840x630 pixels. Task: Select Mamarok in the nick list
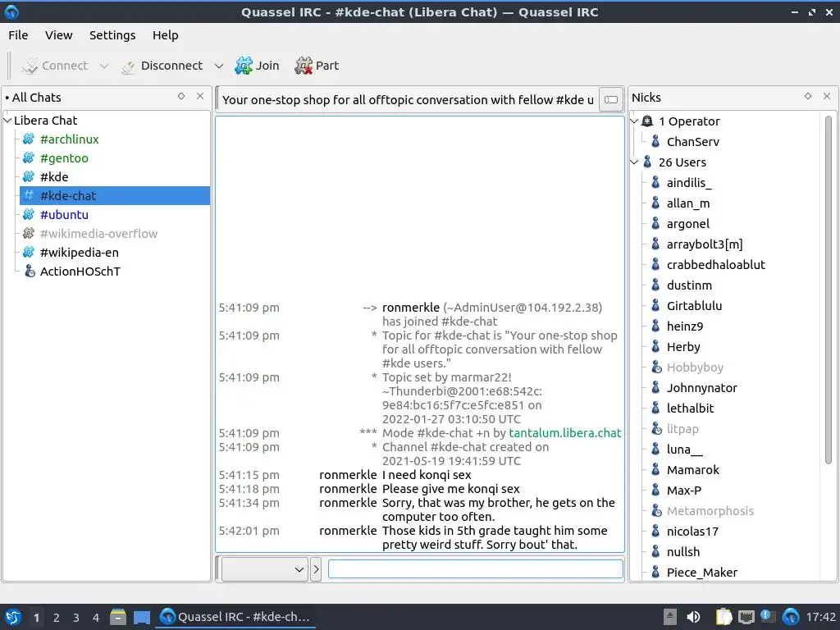coord(692,470)
